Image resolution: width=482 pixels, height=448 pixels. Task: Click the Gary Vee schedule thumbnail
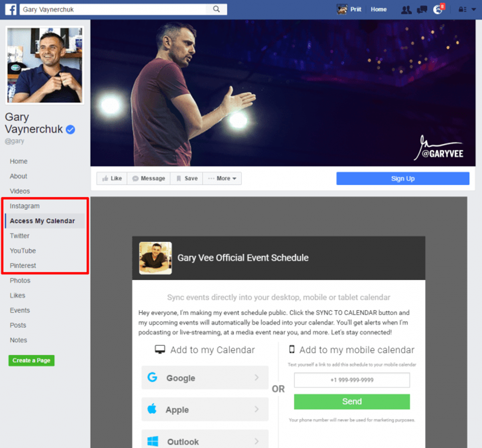[156, 258]
